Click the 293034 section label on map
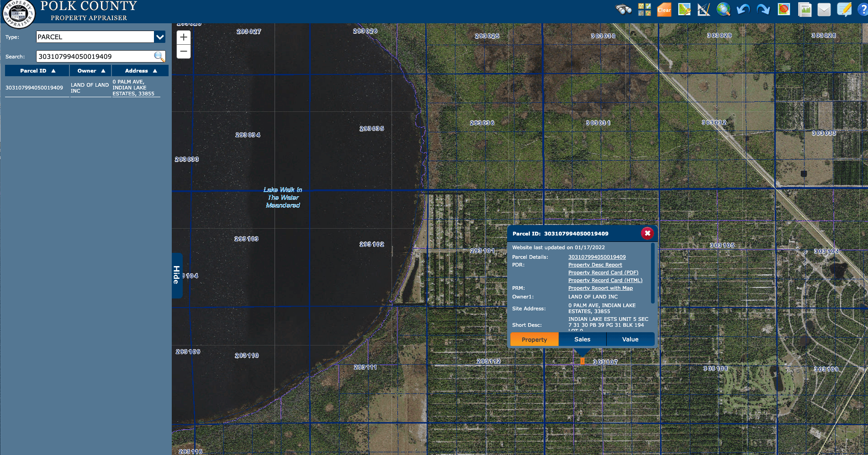 pyautogui.click(x=248, y=135)
